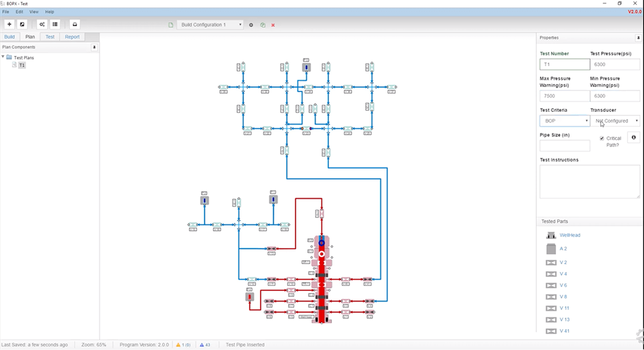Open the list view icon on the toolbar
The image size is (644, 350).
55,24
